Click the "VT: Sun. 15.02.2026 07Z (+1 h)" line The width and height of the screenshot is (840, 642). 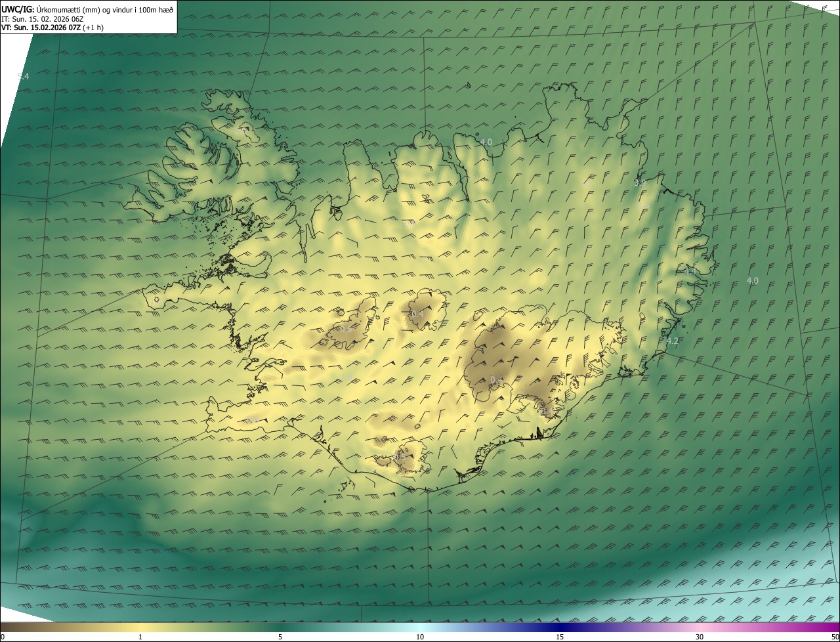tap(52, 28)
